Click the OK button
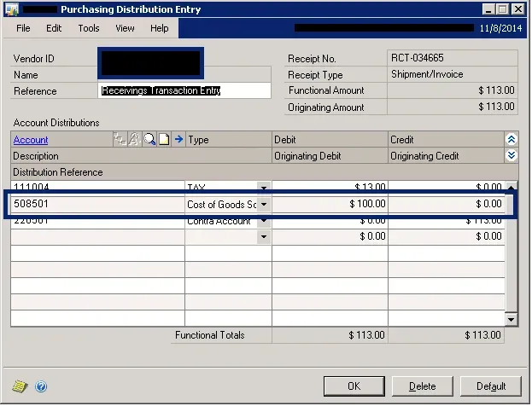 [354, 386]
